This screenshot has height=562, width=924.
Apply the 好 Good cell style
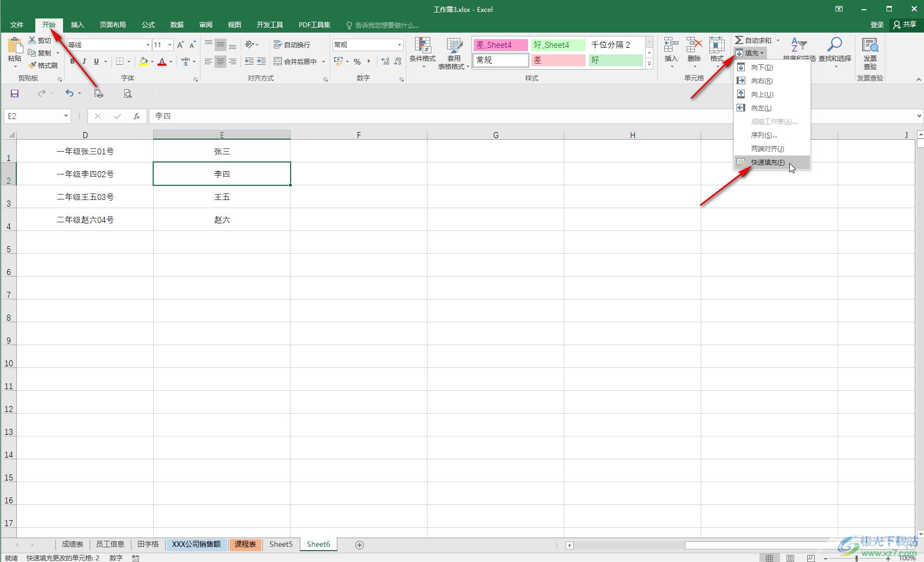(615, 60)
